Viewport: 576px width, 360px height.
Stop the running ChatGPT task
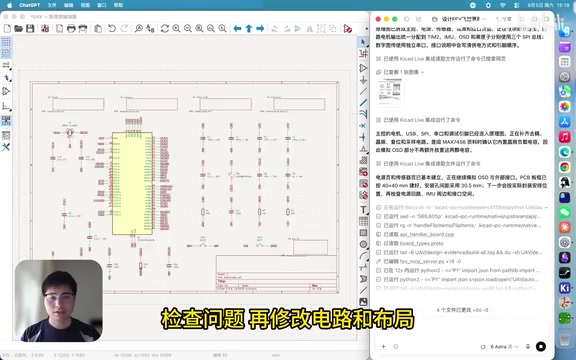[x=541, y=346]
